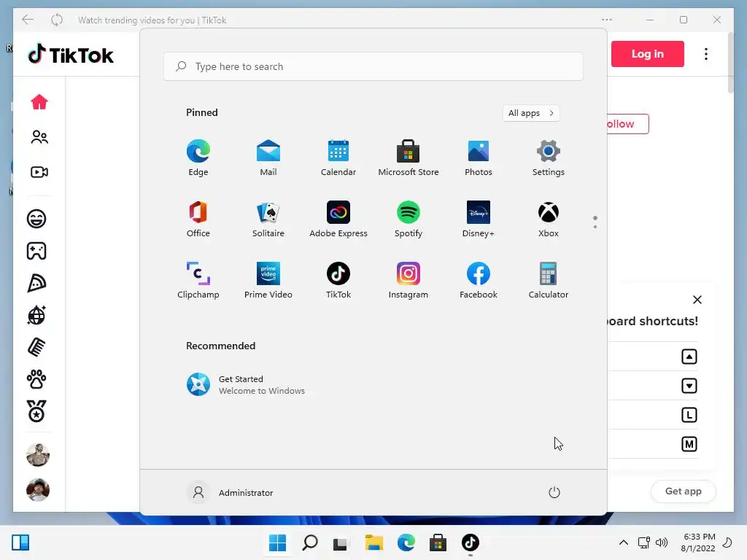Open first suggested account avatar

pos(38,455)
